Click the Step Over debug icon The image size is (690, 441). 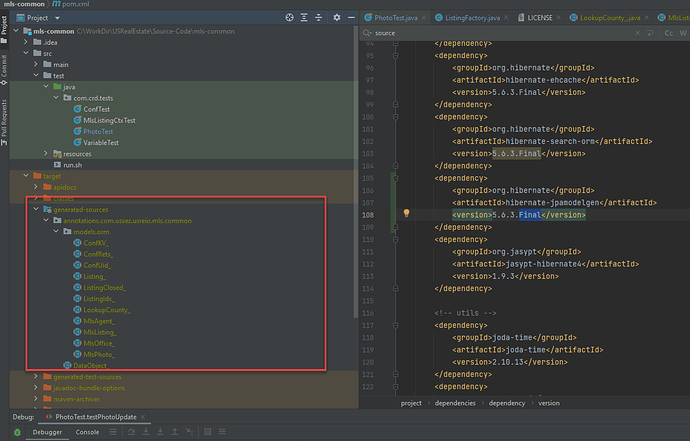coord(131,432)
